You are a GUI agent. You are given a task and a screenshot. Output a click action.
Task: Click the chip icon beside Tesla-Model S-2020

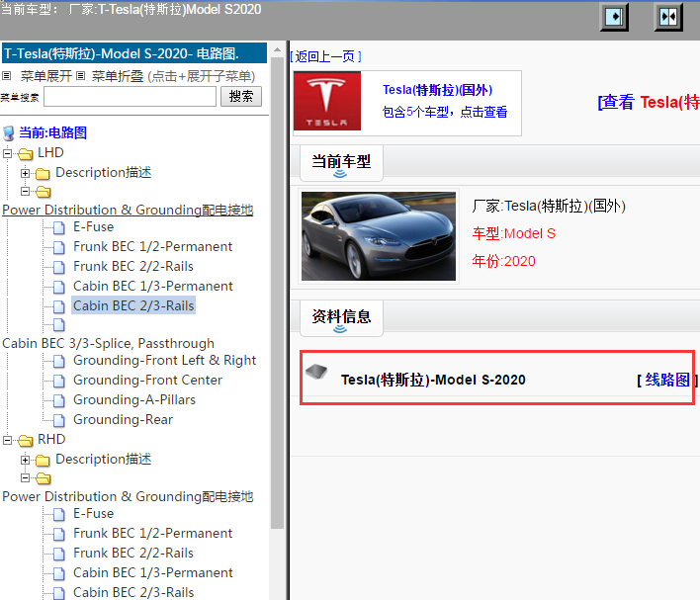coord(316,372)
